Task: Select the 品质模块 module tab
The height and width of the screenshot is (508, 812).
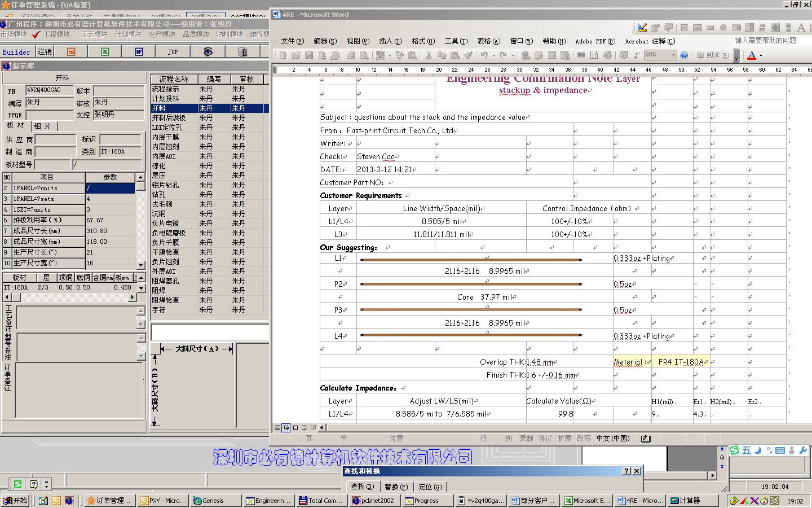Action: [x=196, y=34]
